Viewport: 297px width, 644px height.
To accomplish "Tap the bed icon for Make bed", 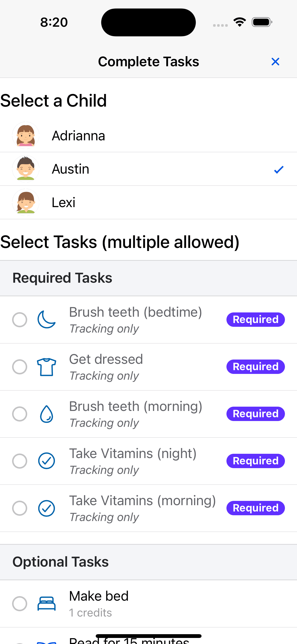I will pyautogui.click(x=46, y=603).
